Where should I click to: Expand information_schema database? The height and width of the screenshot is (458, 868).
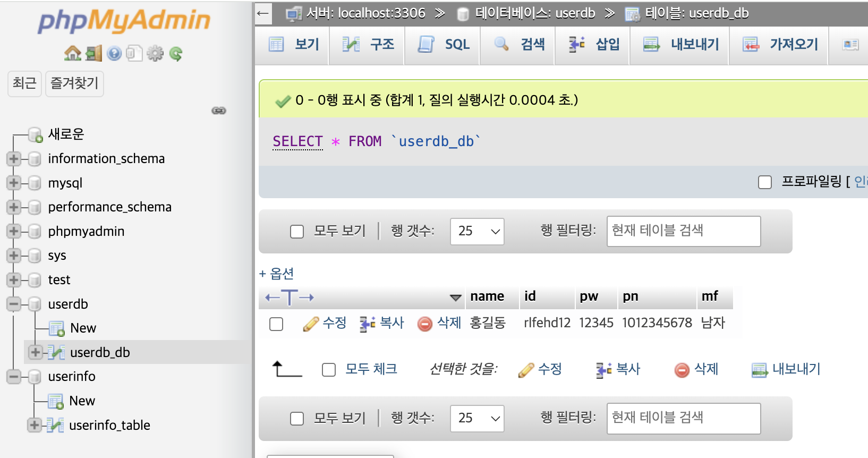14,158
